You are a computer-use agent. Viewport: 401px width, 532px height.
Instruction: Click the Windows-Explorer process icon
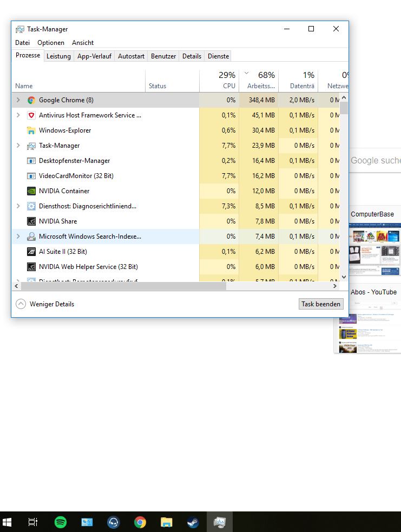31,130
